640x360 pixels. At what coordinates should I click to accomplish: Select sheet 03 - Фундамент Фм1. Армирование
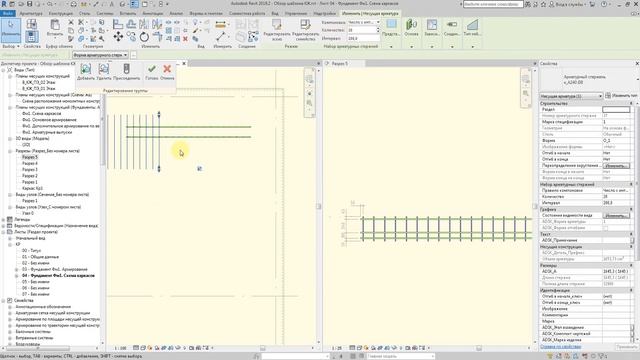pos(55,269)
